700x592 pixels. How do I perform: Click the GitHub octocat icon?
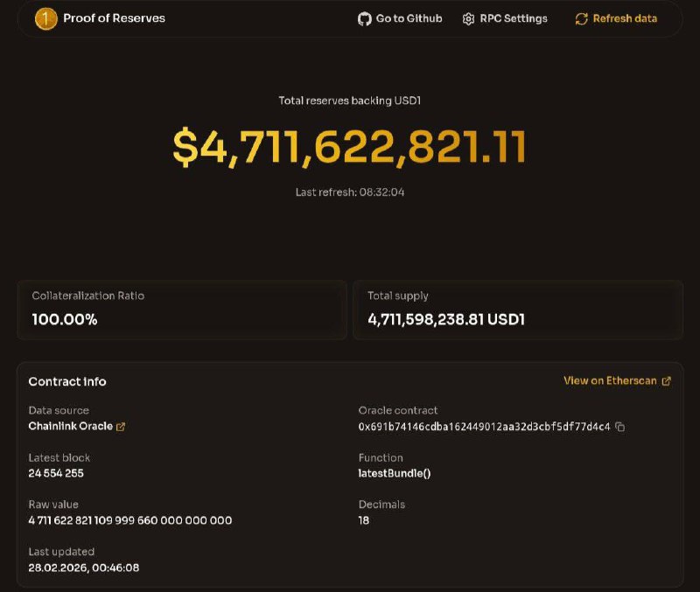[x=365, y=18]
